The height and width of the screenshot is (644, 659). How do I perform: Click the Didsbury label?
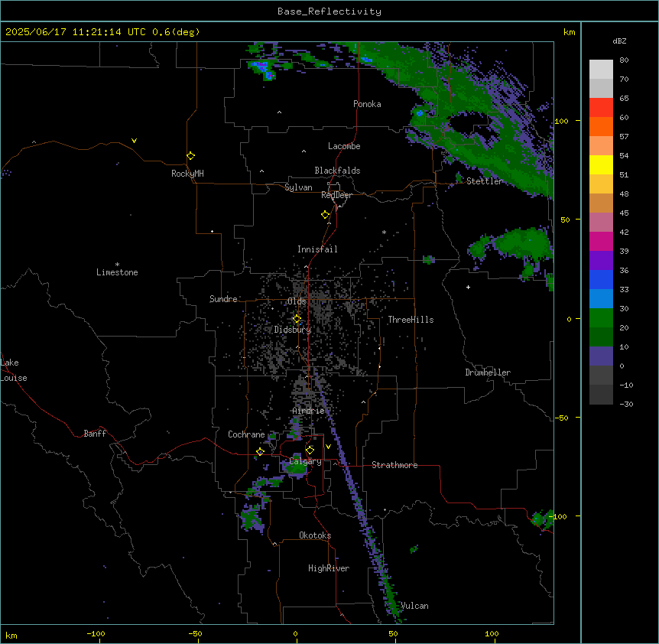click(293, 330)
